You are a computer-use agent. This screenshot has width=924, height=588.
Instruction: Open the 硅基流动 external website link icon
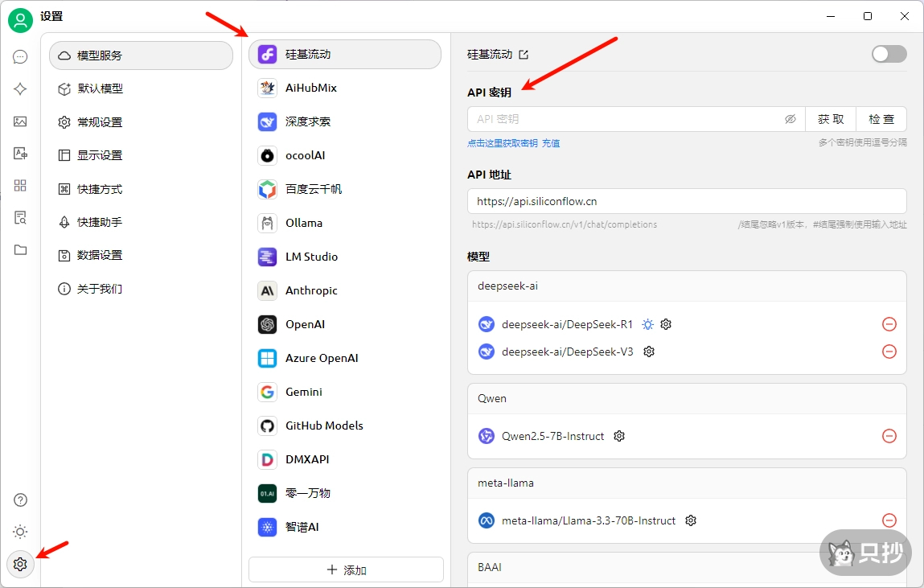tap(524, 55)
